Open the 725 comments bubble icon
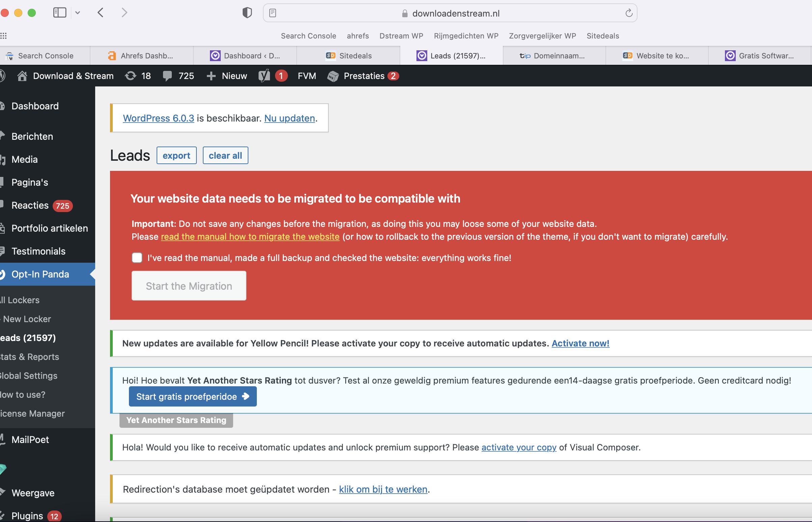Viewport: 812px width, 522px height. [167, 76]
